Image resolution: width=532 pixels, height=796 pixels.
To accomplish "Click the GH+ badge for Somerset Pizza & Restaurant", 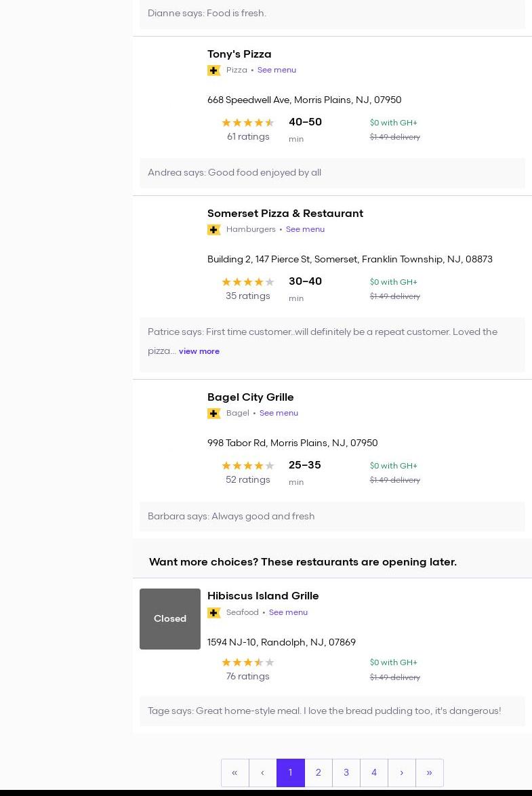I will tap(214, 230).
